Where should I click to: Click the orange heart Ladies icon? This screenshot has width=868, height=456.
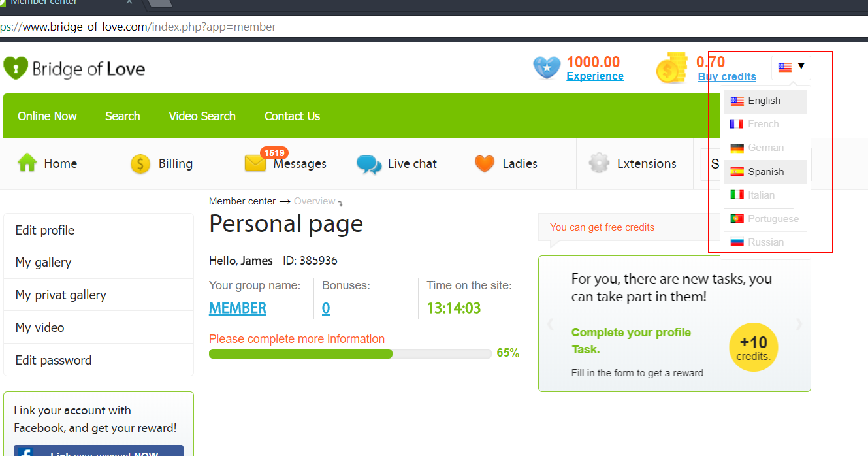[x=485, y=163]
